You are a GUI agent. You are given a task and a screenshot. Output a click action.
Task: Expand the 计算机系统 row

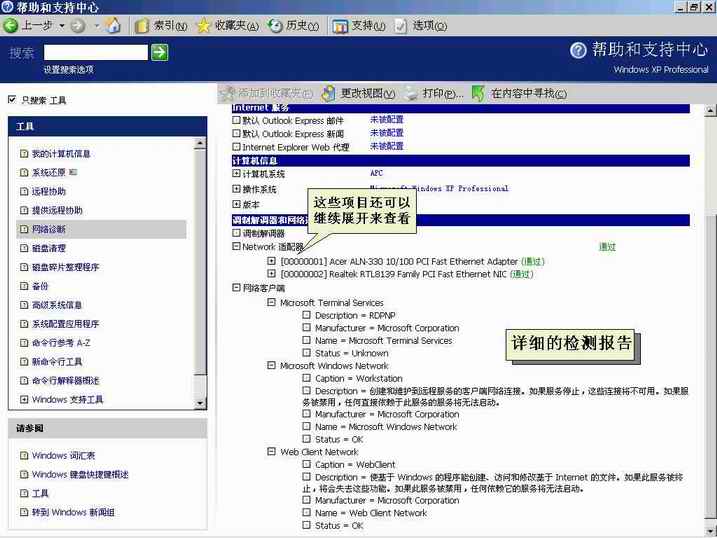point(236,173)
